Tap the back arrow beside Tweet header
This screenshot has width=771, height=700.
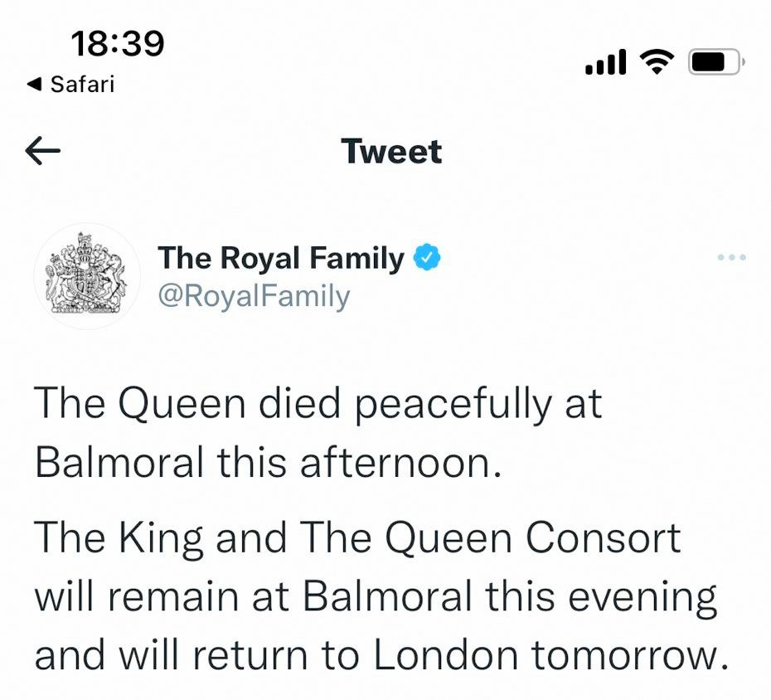point(43,151)
